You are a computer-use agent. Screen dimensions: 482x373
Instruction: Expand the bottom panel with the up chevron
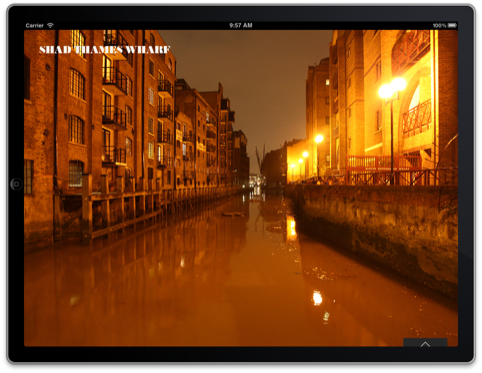425,344
